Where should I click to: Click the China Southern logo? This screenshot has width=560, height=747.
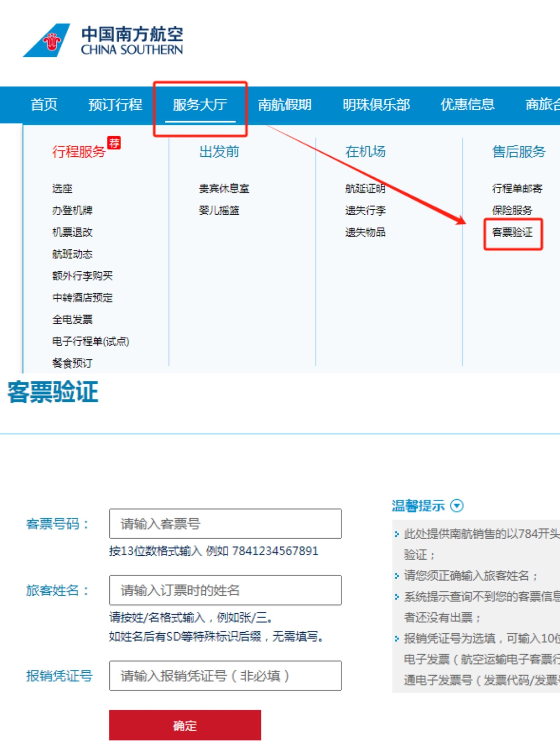click(x=103, y=40)
